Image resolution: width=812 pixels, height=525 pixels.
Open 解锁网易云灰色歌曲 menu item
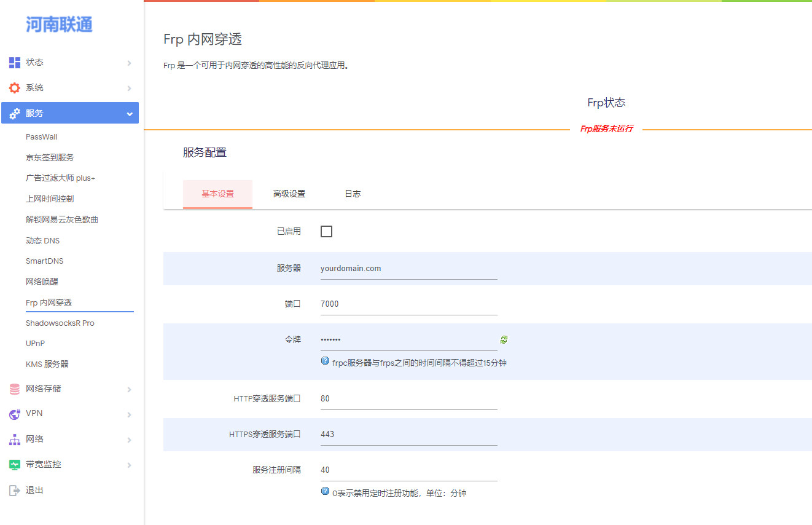tap(62, 219)
